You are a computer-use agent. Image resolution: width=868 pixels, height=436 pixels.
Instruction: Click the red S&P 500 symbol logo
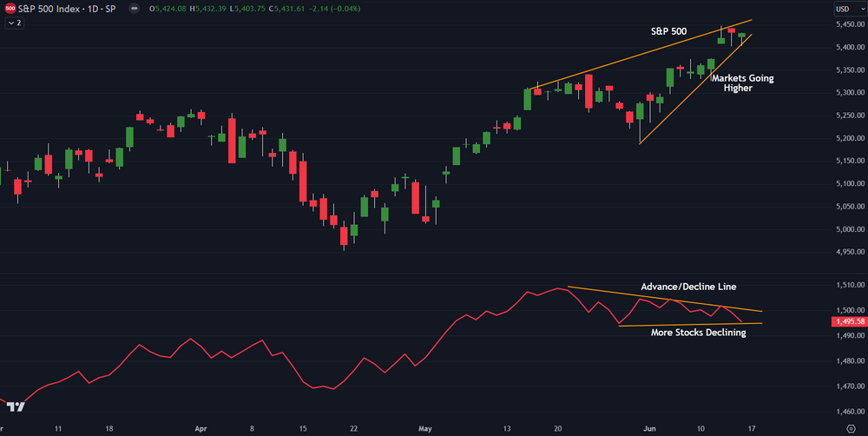(10, 9)
